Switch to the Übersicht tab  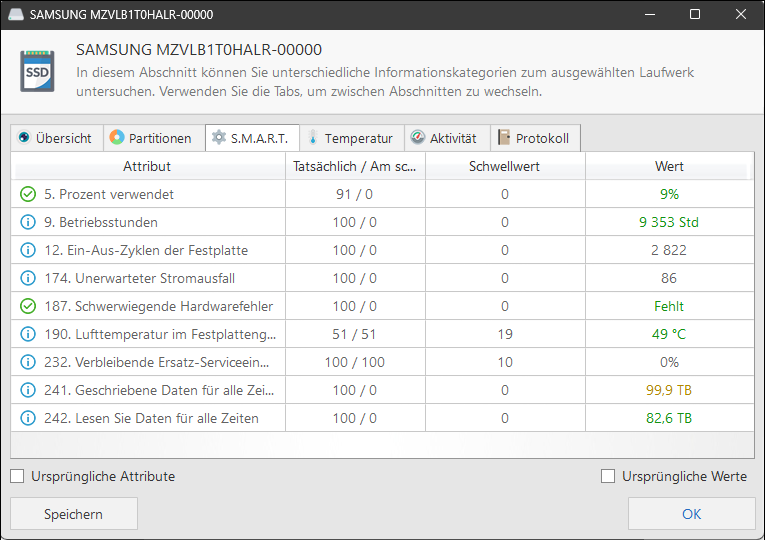55,138
